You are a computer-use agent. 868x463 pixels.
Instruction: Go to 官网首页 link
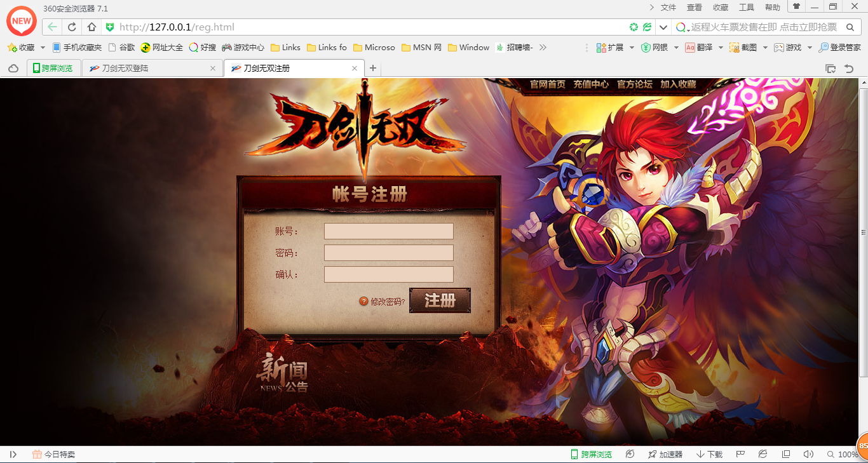tap(548, 84)
